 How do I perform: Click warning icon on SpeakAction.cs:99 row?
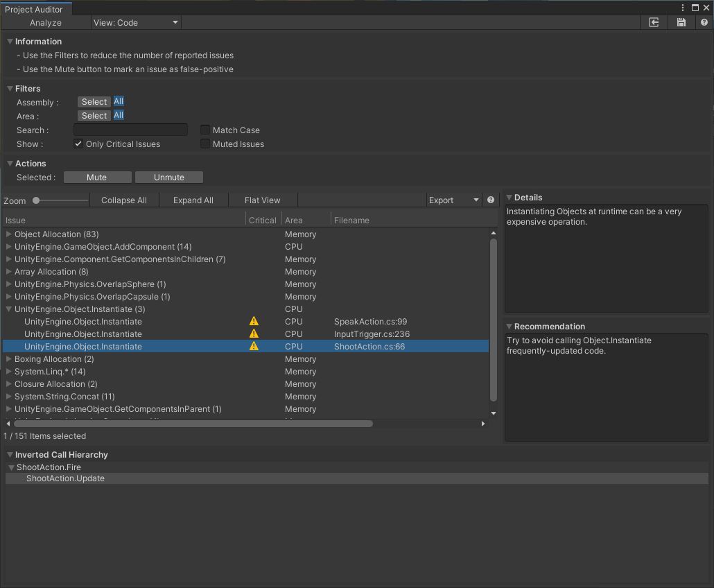tap(254, 321)
